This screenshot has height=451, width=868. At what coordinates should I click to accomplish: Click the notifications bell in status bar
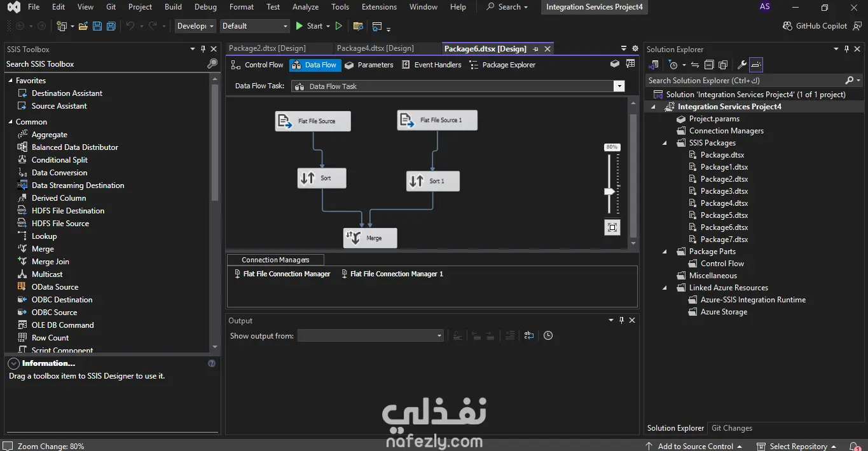(854, 446)
